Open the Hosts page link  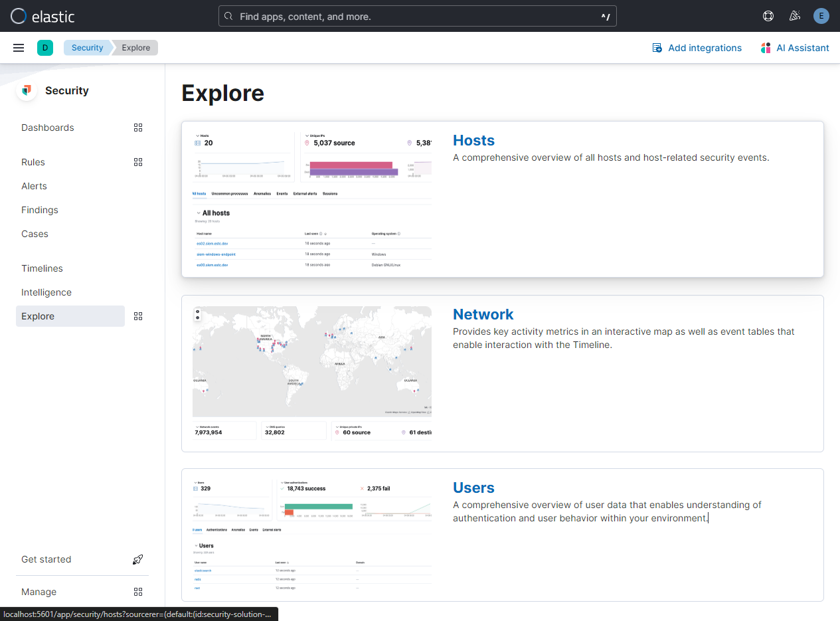(x=473, y=140)
